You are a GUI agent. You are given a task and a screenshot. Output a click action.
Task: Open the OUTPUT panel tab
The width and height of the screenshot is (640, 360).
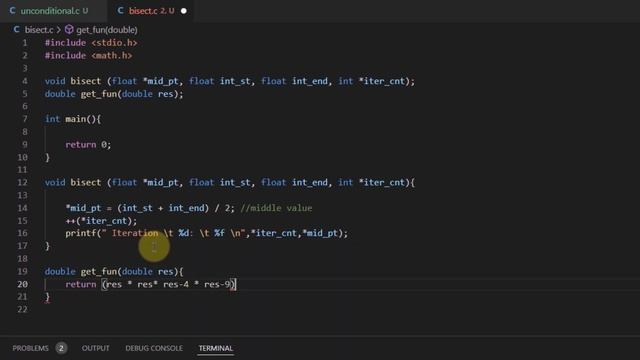click(96, 348)
